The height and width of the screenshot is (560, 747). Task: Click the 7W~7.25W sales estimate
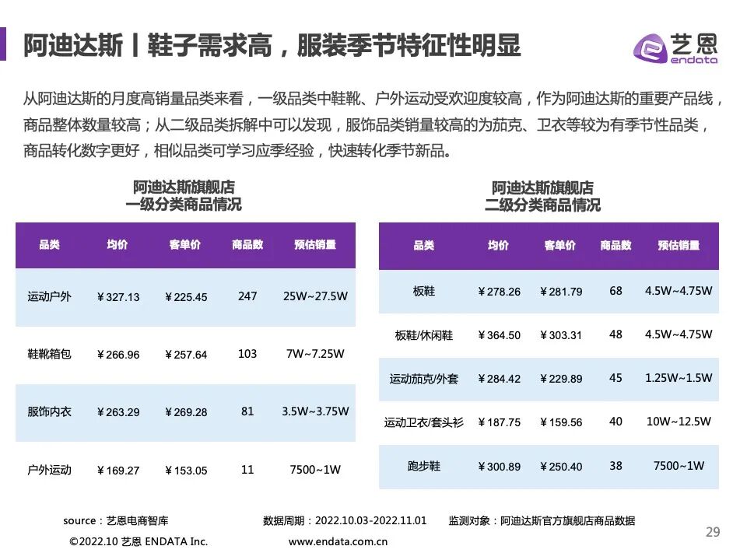click(315, 354)
